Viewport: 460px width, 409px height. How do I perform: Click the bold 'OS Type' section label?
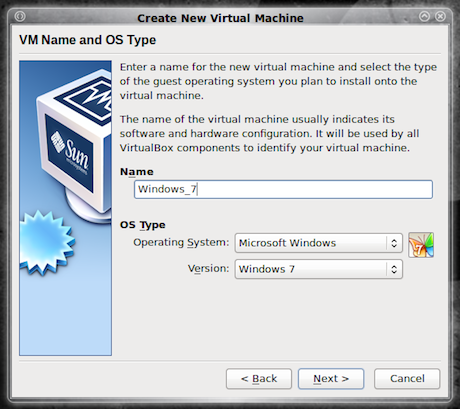tap(143, 225)
